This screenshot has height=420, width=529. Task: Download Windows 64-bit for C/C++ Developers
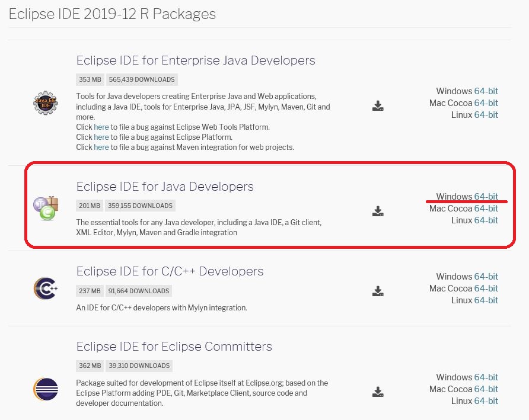(486, 277)
